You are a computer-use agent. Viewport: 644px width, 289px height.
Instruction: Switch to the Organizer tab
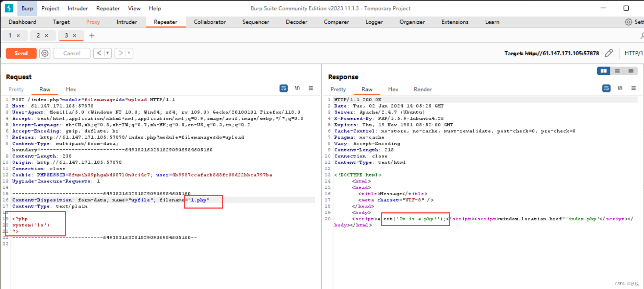click(412, 22)
